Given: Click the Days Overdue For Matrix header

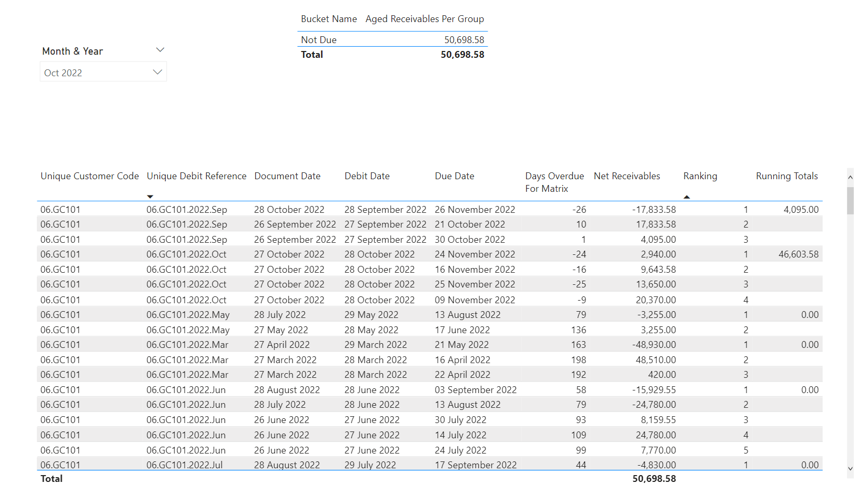Looking at the screenshot, I should coord(554,182).
